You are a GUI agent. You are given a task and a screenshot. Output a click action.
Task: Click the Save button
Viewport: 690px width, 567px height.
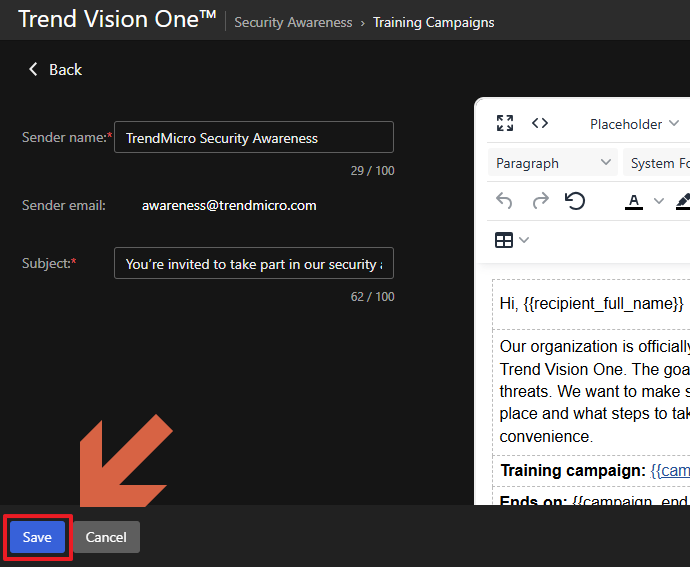(x=37, y=537)
